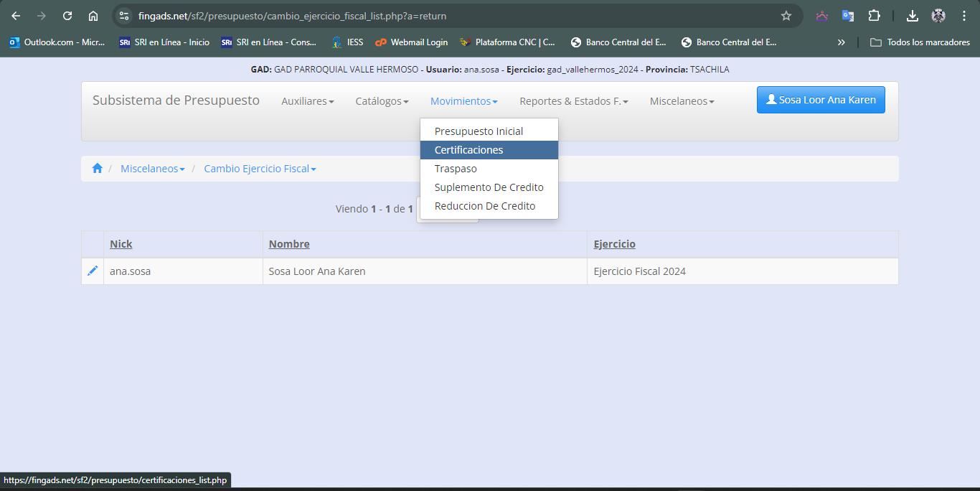
Task: Reload the page with browser refresh icon
Action: click(x=67, y=16)
